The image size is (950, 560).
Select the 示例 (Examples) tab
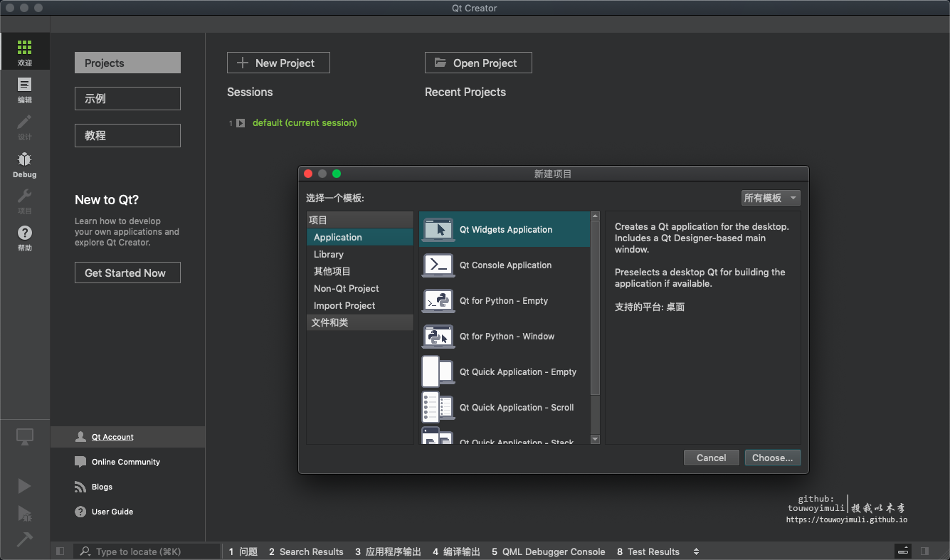[x=127, y=99]
